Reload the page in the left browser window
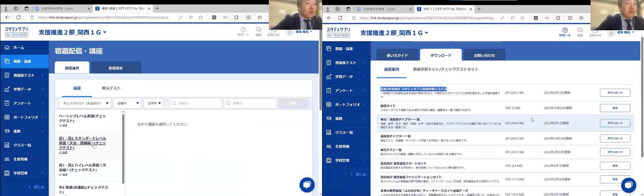This screenshot has width=644, height=196. coord(19,17)
